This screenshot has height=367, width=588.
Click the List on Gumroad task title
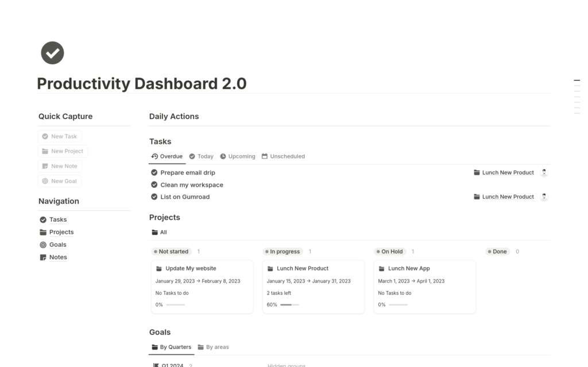[x=185, y=196]
